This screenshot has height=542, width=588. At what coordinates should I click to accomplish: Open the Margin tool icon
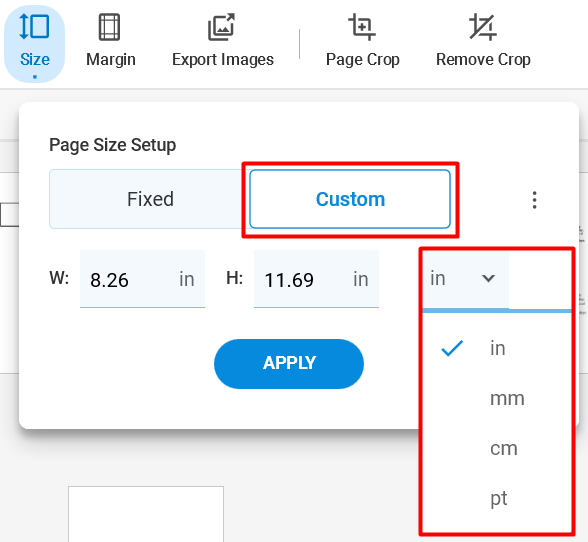click(110, 27)
